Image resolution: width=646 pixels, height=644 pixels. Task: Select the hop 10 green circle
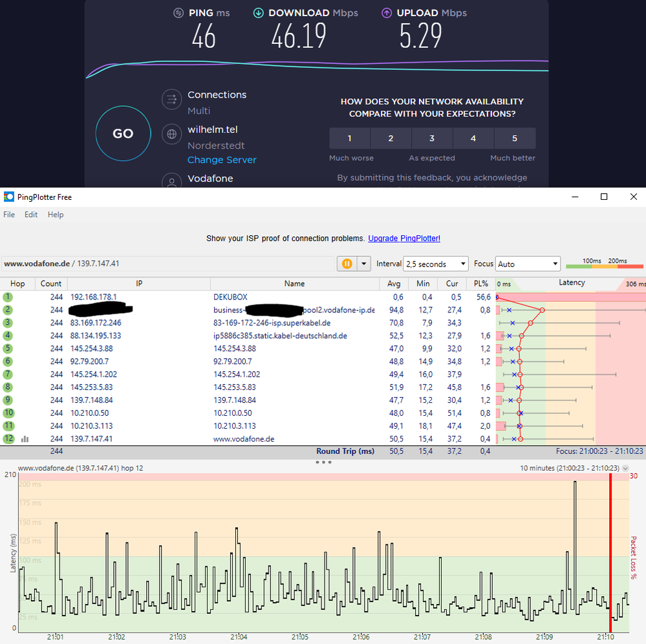click(8, 413)
